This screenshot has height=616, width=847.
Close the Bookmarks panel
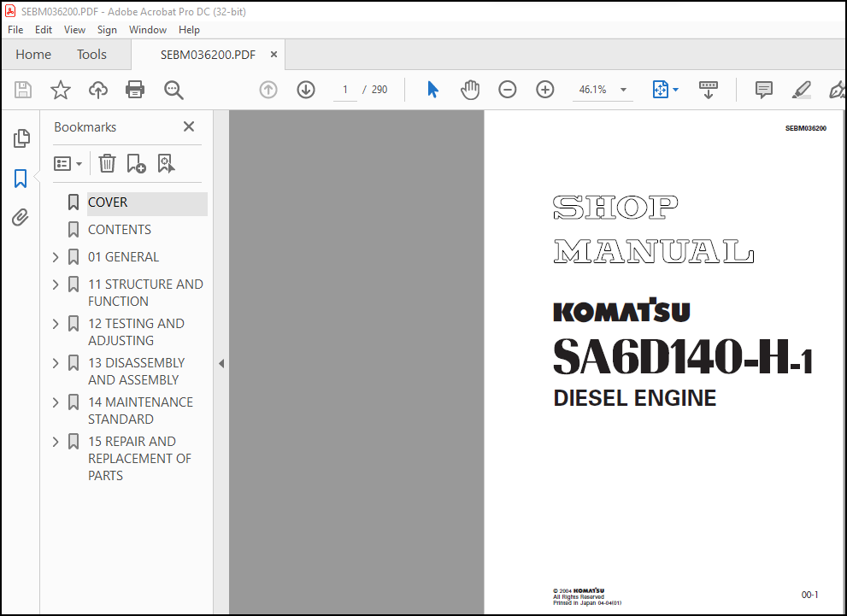(x=189, y=126)
